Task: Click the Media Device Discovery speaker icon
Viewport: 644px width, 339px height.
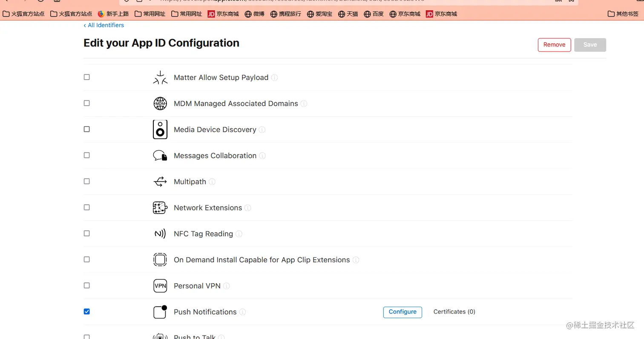Action: (160, 129)
